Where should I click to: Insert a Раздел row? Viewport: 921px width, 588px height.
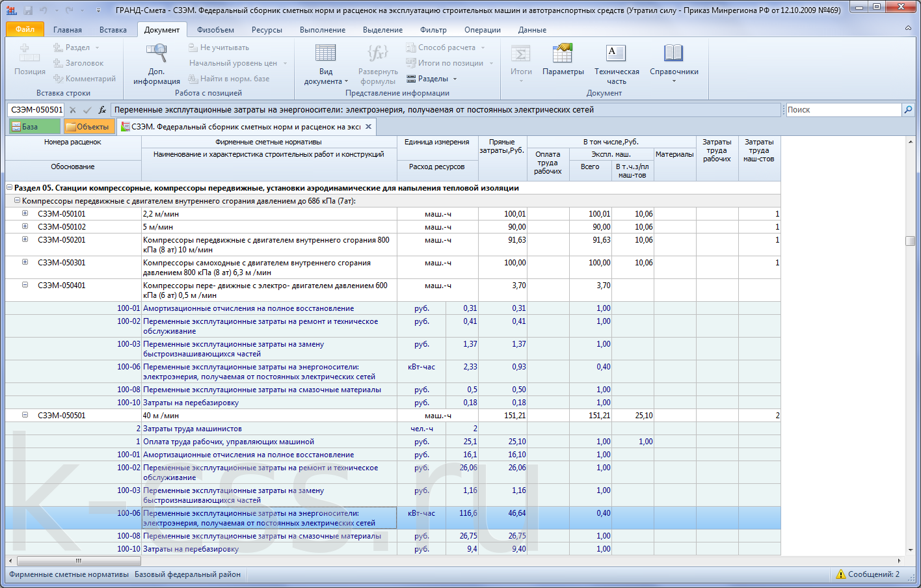point(76,47)
